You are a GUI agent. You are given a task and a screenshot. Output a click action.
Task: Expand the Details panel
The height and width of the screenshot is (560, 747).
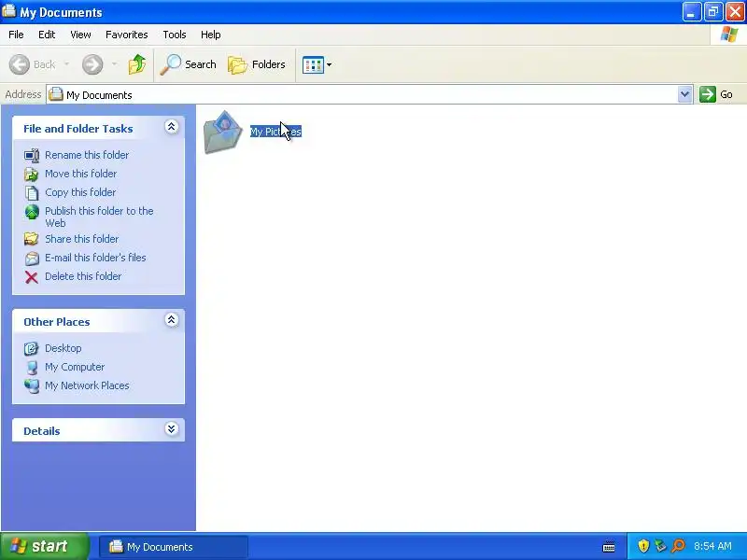click(x=172, y=429)
